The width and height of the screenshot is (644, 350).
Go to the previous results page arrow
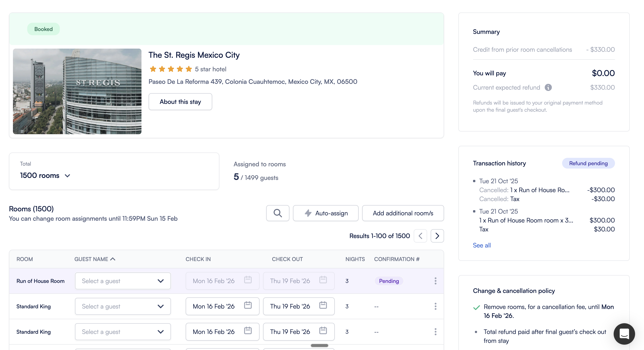pos(420,236)
